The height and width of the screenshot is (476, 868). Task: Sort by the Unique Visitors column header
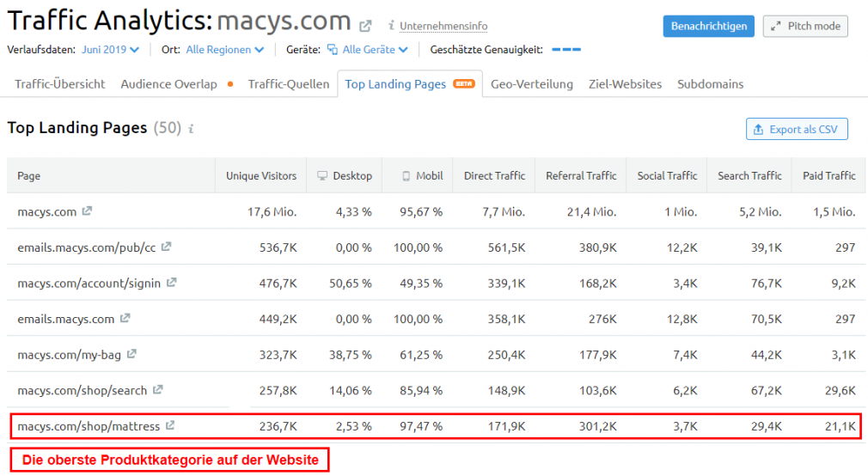pyautogui.click(x=260, y=175)
